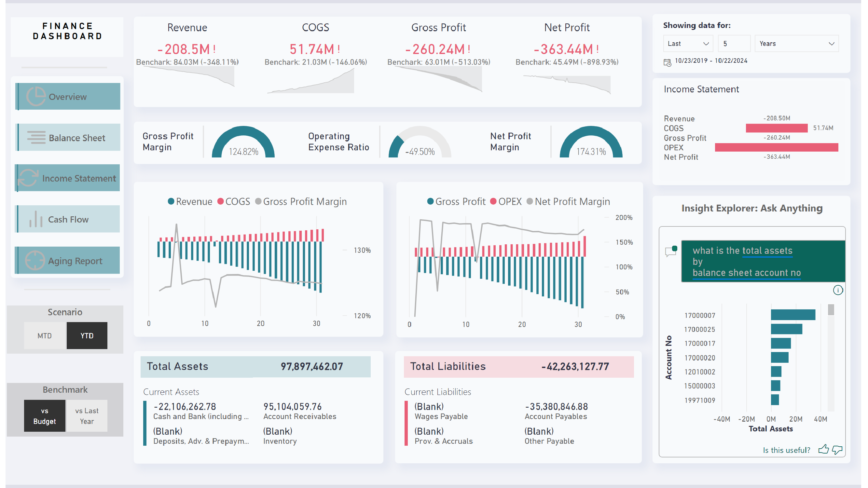
Task: Click the number 5 period selector
Action: [734, 43]
